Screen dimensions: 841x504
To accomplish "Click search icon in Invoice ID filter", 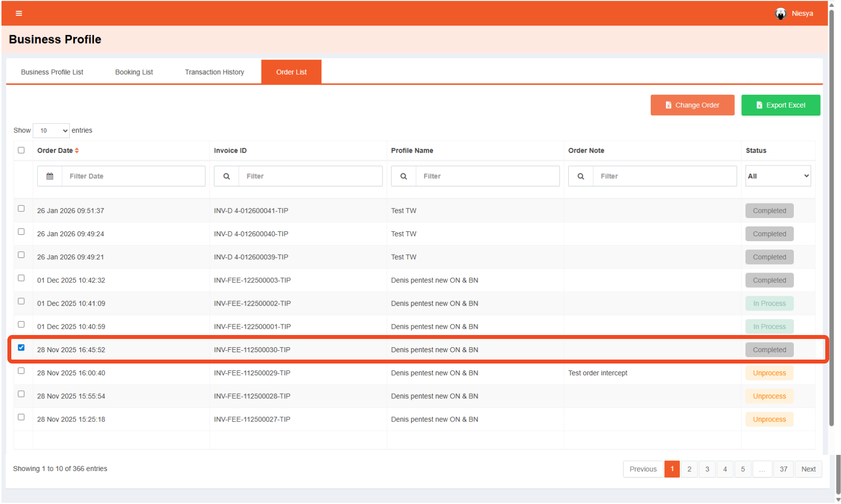I will tap(227, 176).
